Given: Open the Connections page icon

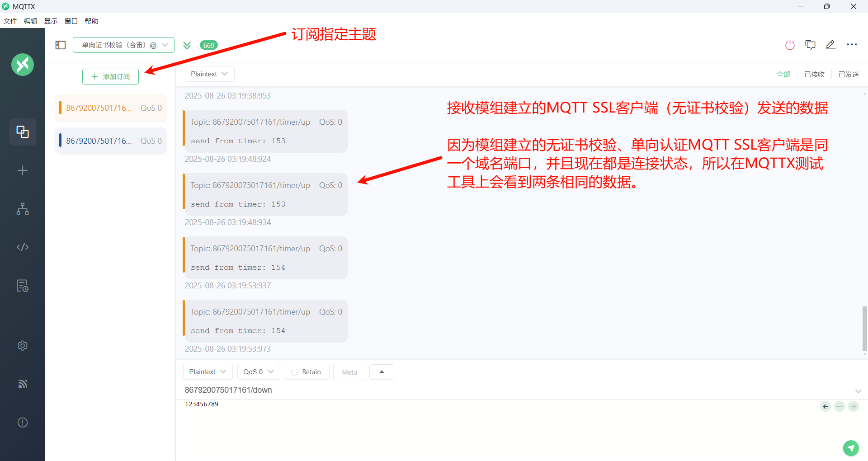Looking at the screenshot, I should tap(23, 132).
